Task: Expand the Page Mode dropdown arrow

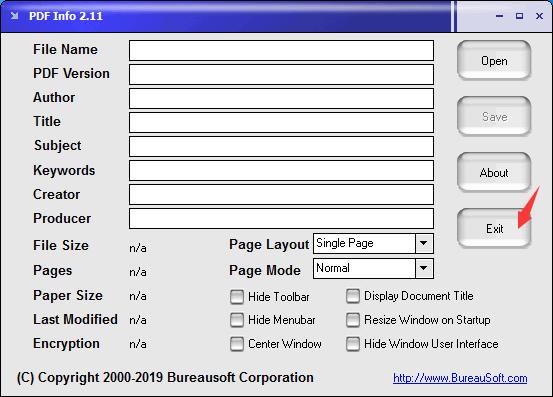Action: click(424, 268)
